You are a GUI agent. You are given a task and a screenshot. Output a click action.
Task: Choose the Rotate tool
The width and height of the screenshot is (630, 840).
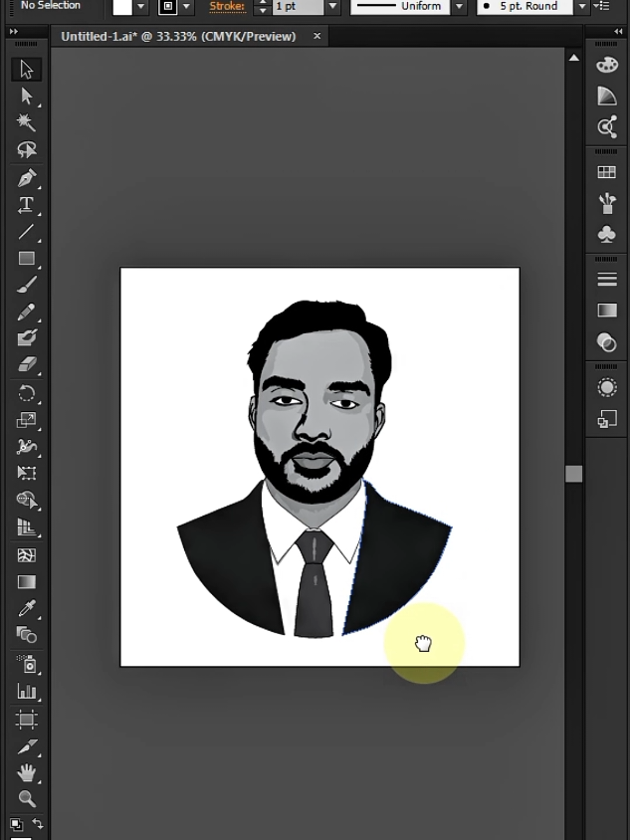26,394
